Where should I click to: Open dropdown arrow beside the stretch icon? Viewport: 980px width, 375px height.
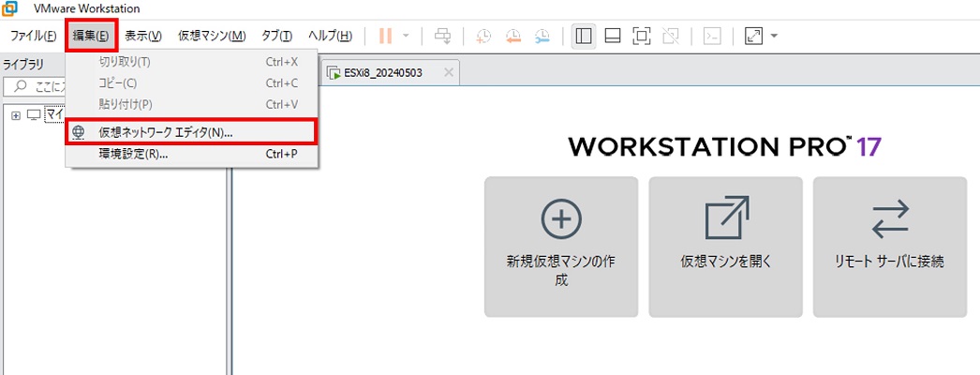774,37
